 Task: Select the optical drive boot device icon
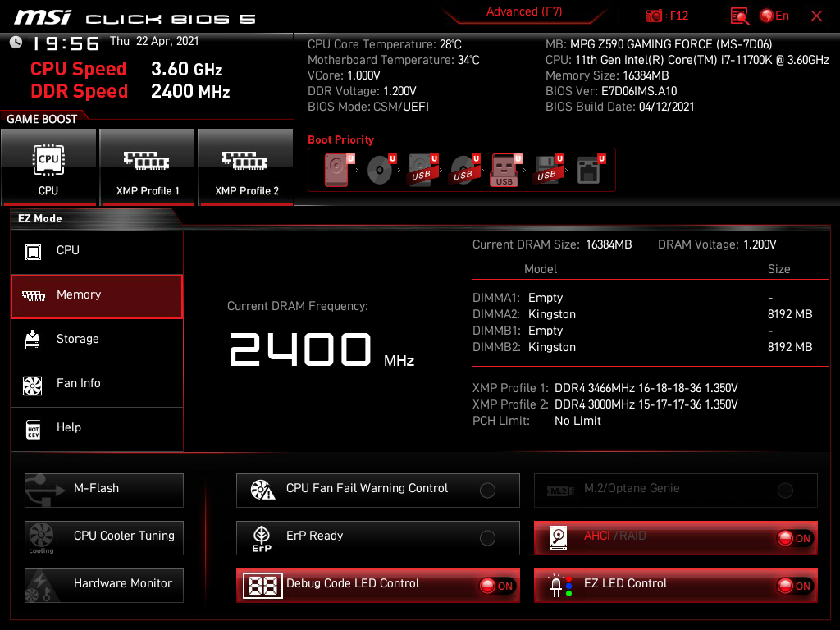click(381, 170)
